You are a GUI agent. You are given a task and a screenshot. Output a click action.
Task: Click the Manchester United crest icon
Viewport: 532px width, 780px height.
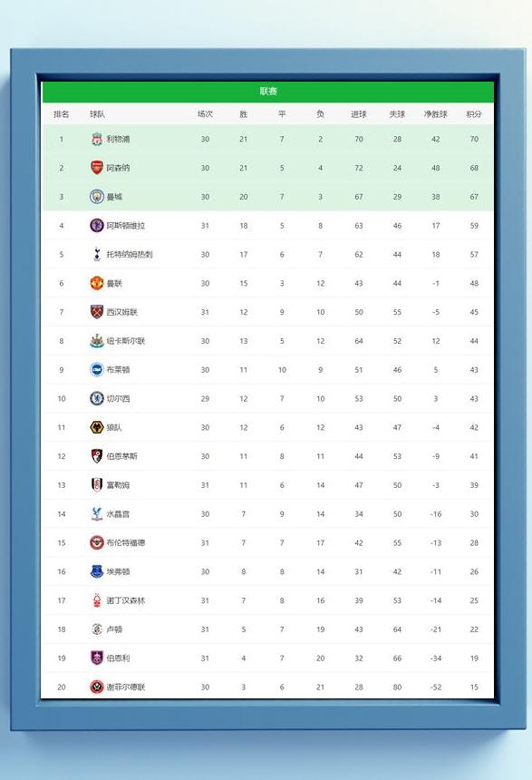click(96, 283)
